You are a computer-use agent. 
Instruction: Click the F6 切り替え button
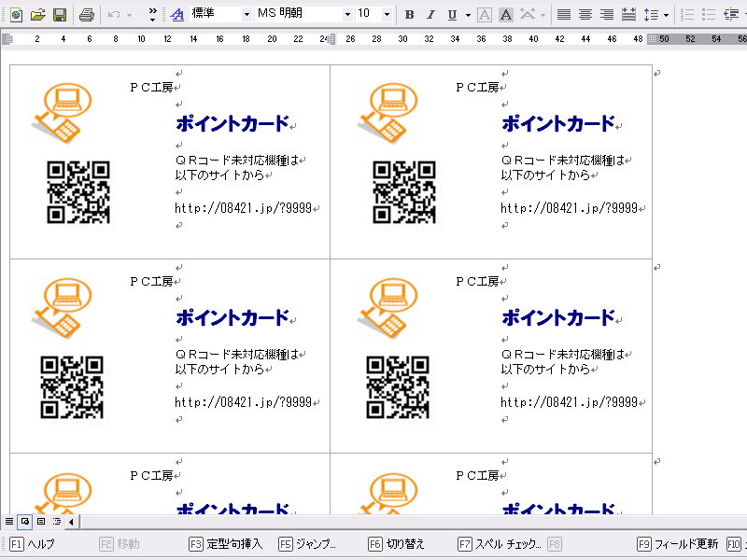tap(396, 544)
